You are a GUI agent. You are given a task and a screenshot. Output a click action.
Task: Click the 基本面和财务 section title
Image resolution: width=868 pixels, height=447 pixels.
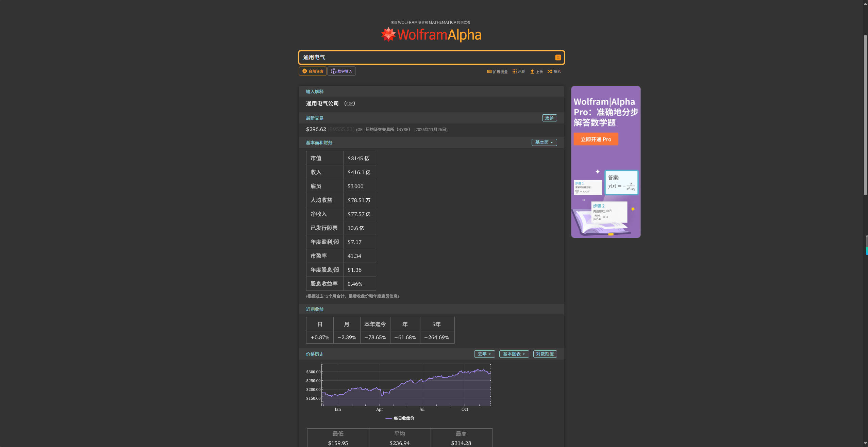319,143
